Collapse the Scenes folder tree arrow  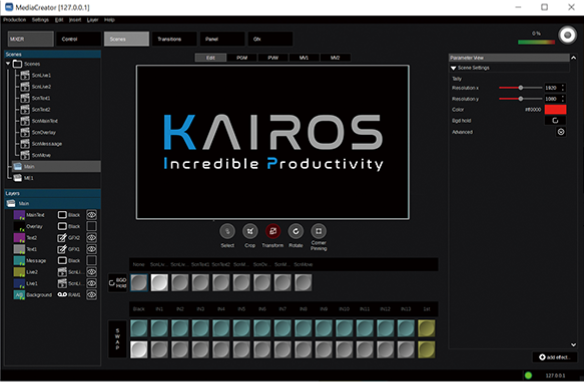[8, 64]
